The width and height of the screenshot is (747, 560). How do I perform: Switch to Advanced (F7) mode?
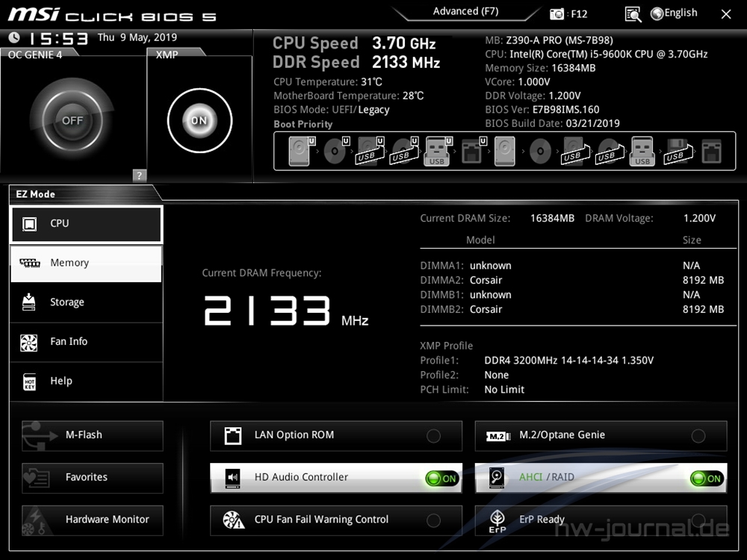466,11
